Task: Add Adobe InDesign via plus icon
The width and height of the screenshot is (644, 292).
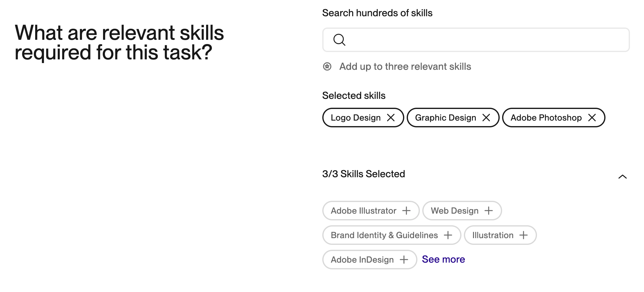Action: (x=404, y=260)
